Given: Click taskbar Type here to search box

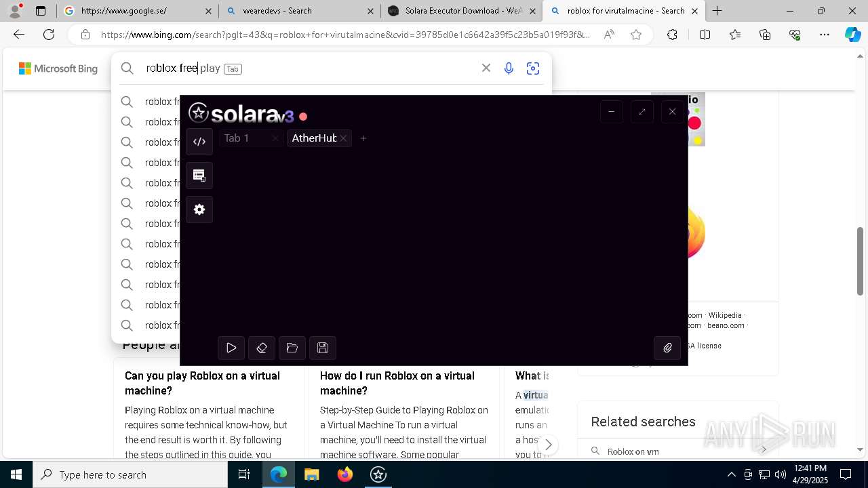Looking at the screenshot, I should click(x=130, y=474).
